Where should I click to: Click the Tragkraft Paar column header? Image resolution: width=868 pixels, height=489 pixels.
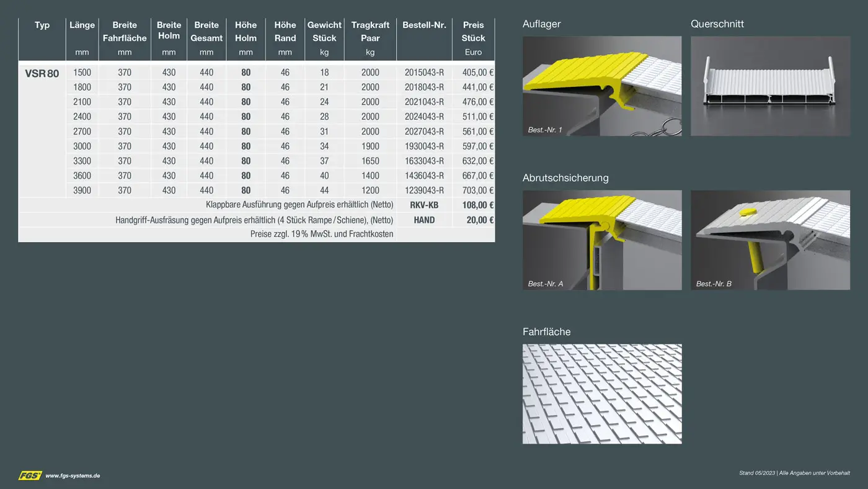[370, 32]
